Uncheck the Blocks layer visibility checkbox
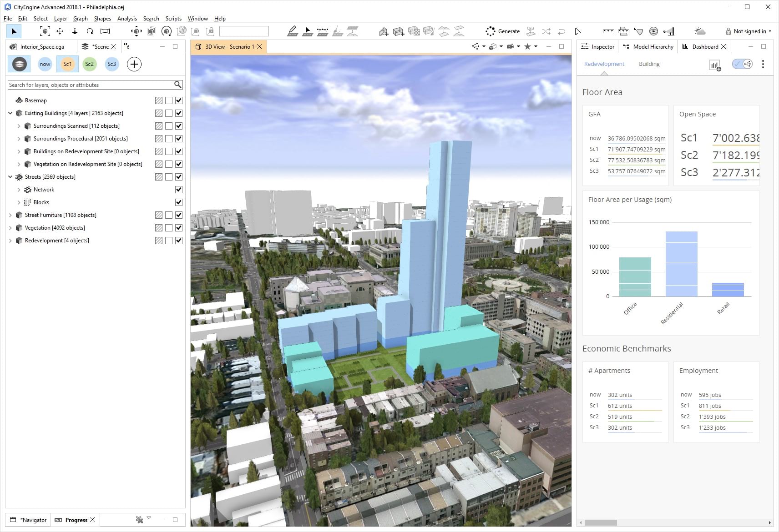 click(179, 202)
